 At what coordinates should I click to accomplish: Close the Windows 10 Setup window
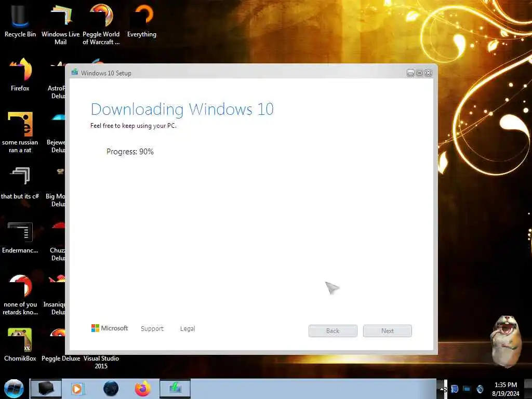pos(429,73)
